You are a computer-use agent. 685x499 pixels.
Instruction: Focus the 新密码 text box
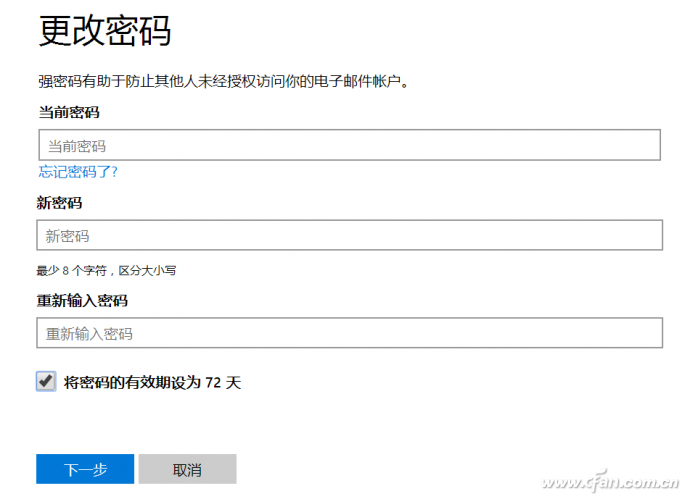click(350, 236)
